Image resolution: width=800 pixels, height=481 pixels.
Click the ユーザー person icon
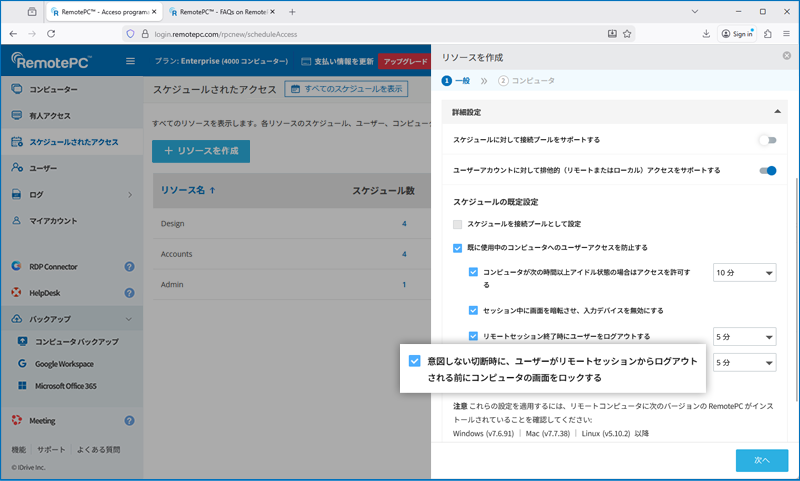16,168
